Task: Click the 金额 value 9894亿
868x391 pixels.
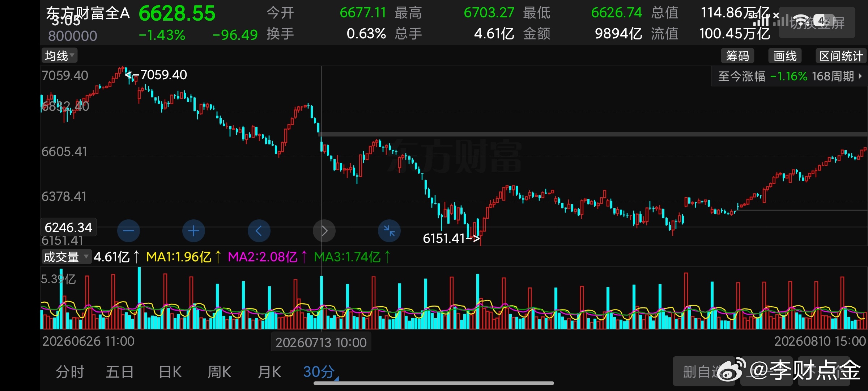Action: [618, 34]
